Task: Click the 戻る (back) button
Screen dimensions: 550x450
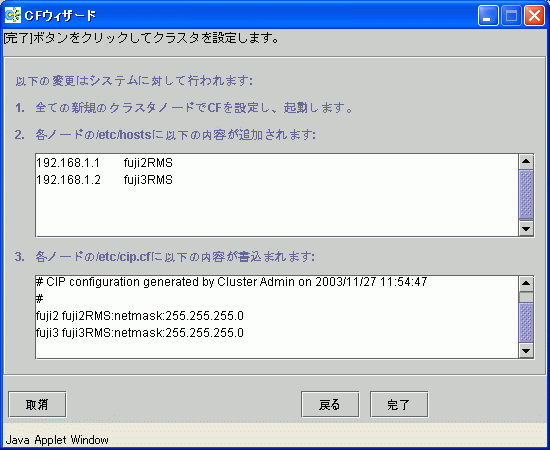Action: coord(330,404)
